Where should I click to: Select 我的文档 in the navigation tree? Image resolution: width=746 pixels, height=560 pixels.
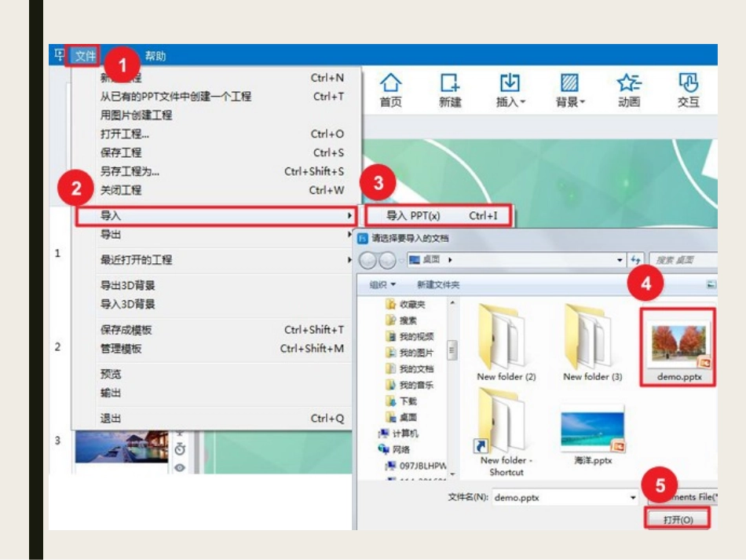[410, 368]
